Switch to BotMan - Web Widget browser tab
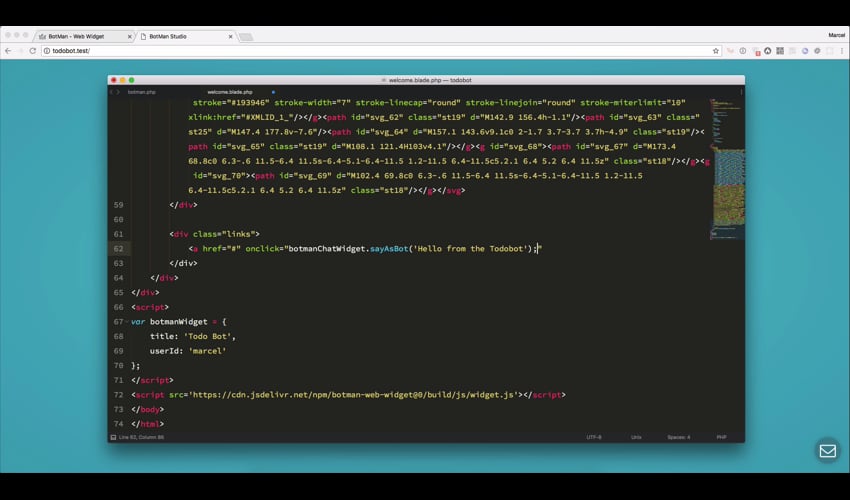This screenshot has height=500, width=850. pyautogui.click(x=84, y=36)
